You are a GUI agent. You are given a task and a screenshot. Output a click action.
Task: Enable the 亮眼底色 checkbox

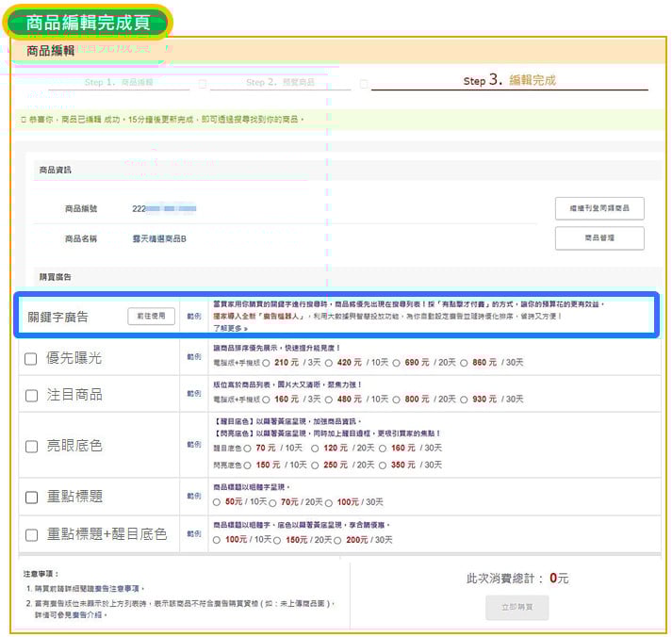[x=31, y=446]
